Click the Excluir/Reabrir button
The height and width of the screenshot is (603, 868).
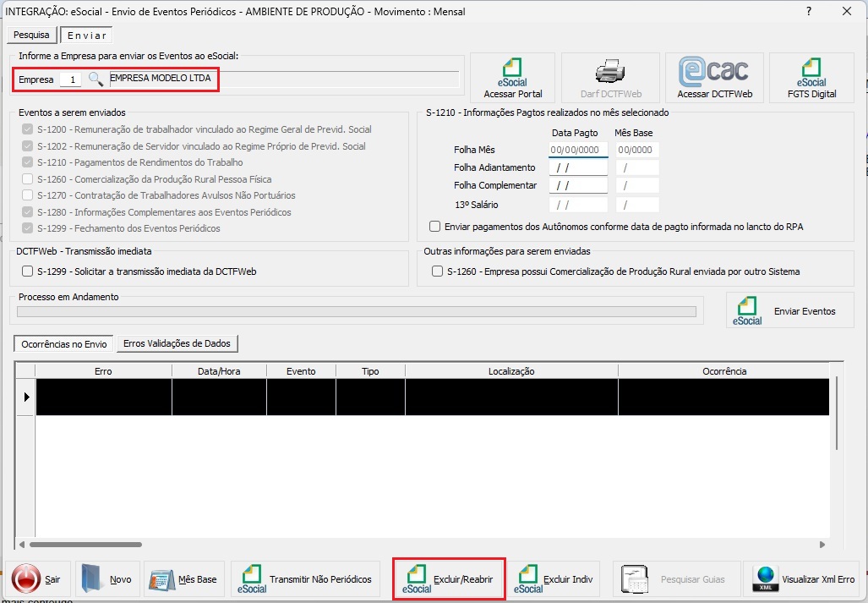(449, 579)
